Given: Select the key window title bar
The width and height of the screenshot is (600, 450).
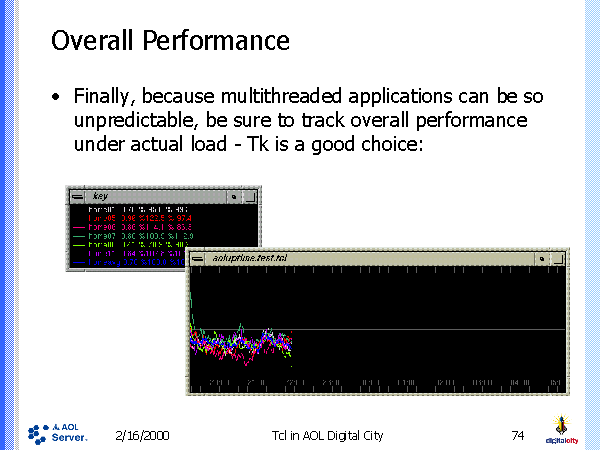Looking at the screenshot, I should tap(156, 197).
